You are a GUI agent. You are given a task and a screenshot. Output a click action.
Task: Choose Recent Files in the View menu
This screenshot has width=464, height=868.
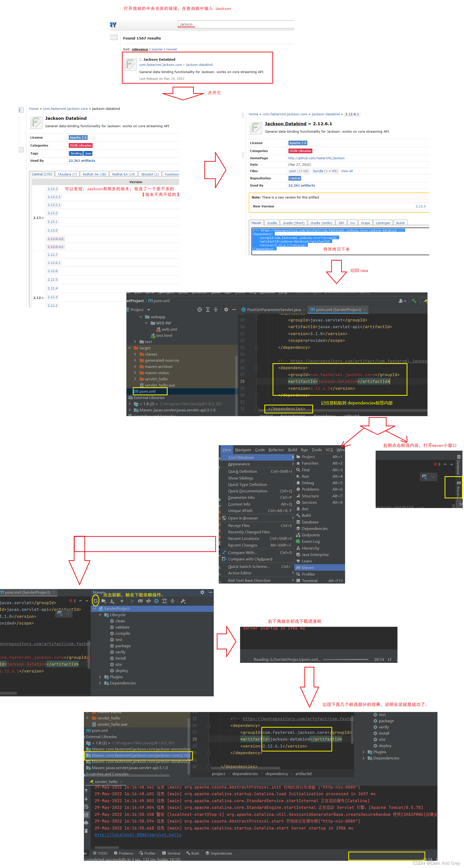pyautogui.click(x=258, y=525)
